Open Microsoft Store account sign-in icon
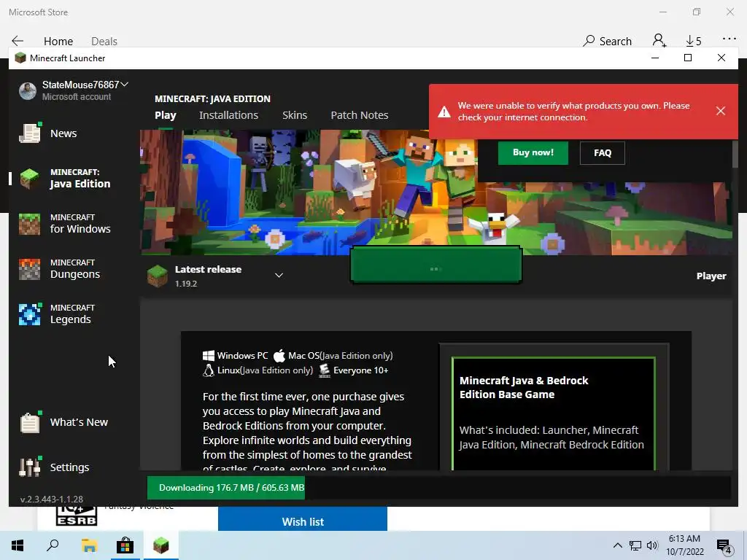This screenshot has height=560, width=747. tap(659, 41)
